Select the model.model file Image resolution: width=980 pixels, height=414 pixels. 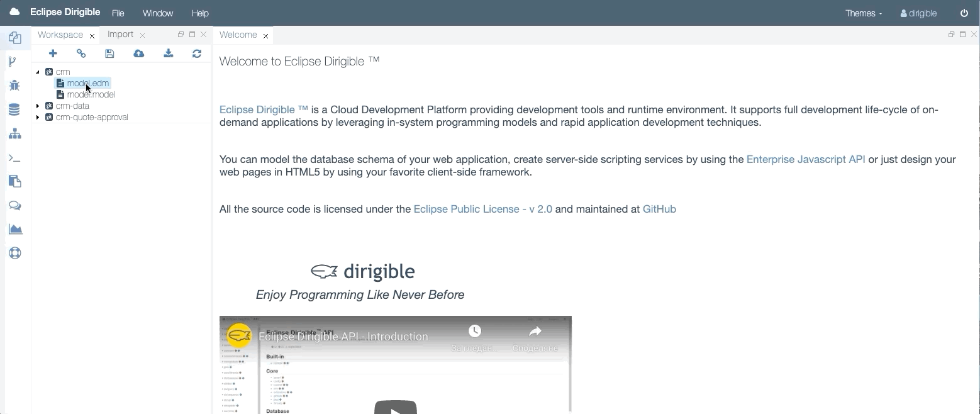coord(91,94)
